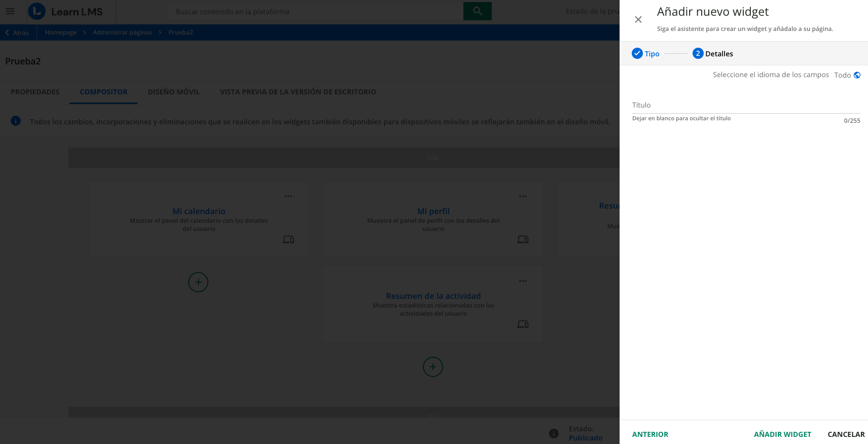This screenshot has width=868, height=444.
Task: Click the Learn LMS logo
Action: click(x=65, y=11)
